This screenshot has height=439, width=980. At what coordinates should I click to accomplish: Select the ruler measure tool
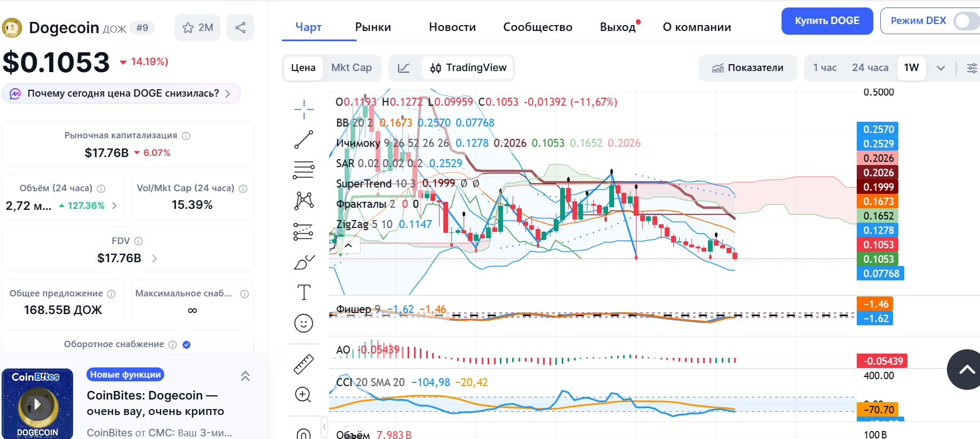click(x=304, y=364)
